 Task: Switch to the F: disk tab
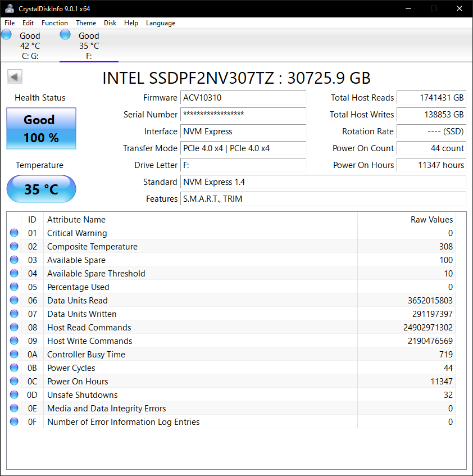(89, 46)
